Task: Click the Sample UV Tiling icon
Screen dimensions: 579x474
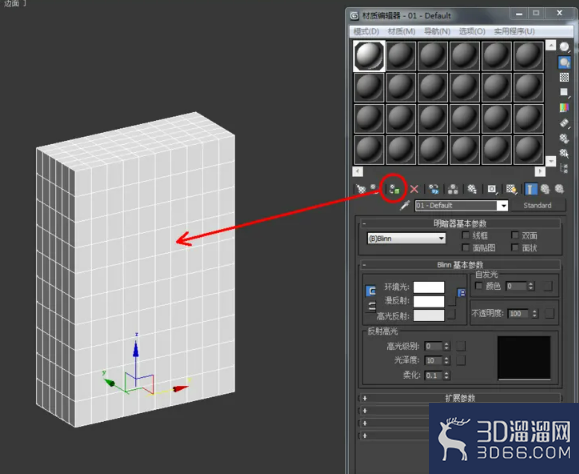Action: click(x=564, y=92)
